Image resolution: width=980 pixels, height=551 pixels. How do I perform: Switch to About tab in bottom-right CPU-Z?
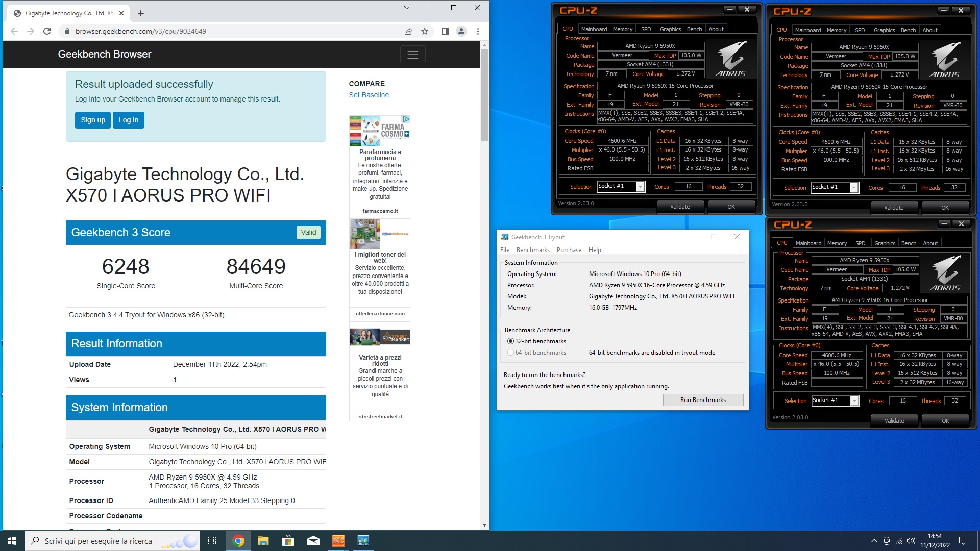click(930, 243)
